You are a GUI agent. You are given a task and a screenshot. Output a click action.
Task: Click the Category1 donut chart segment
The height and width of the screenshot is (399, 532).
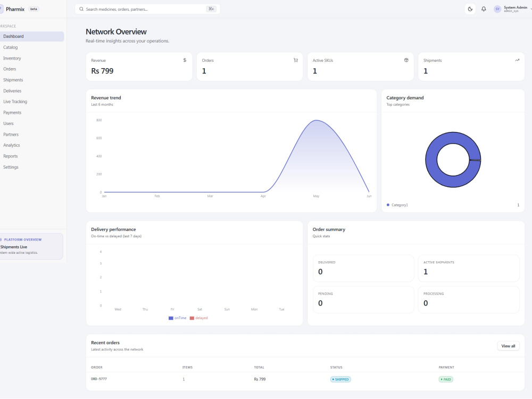[x=431, y=160]
